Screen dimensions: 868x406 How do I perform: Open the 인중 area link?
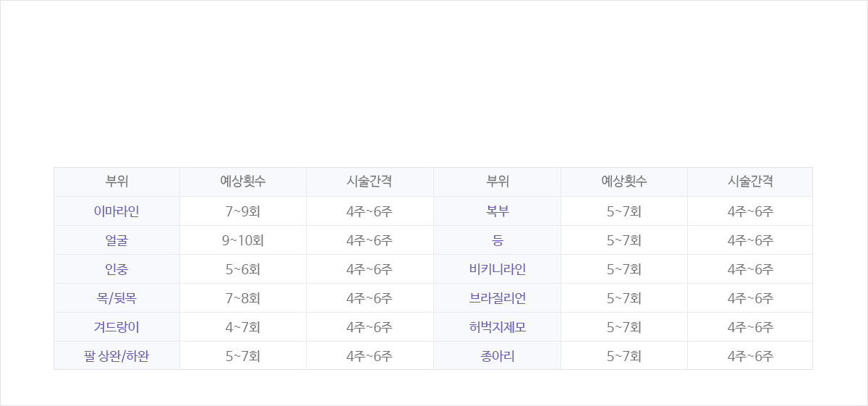point(116,269)
